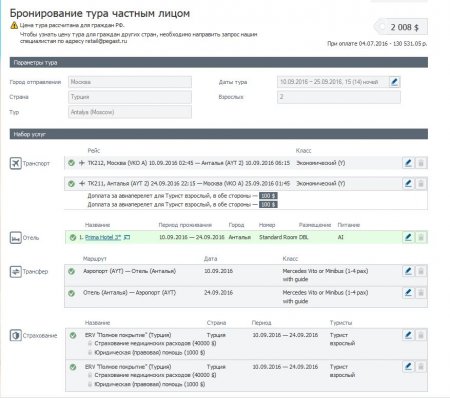This screenshot has height=398, width=450.
Task: Open the Prima Hotel 3* link
Action: (x=103, y=237)
